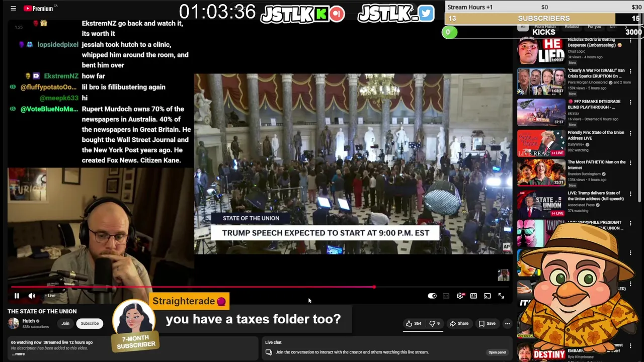Open the player settings gear

(x=460, y=296)
